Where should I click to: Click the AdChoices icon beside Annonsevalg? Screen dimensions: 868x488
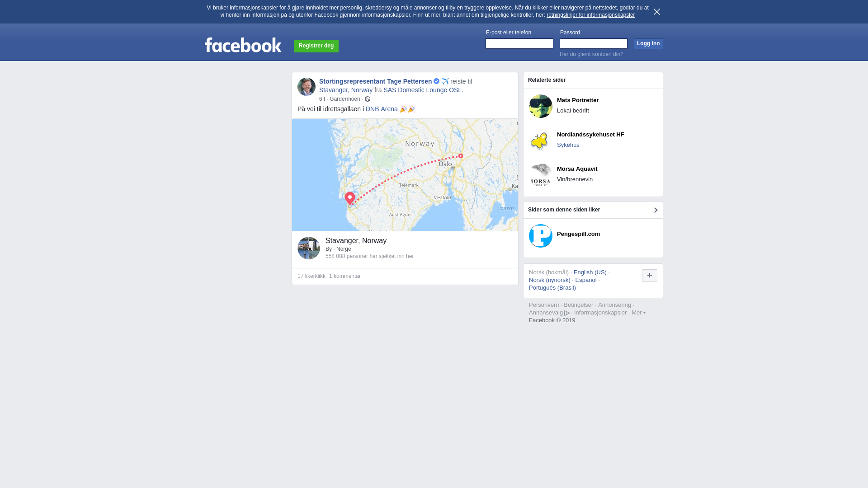[x=567, y=313]
